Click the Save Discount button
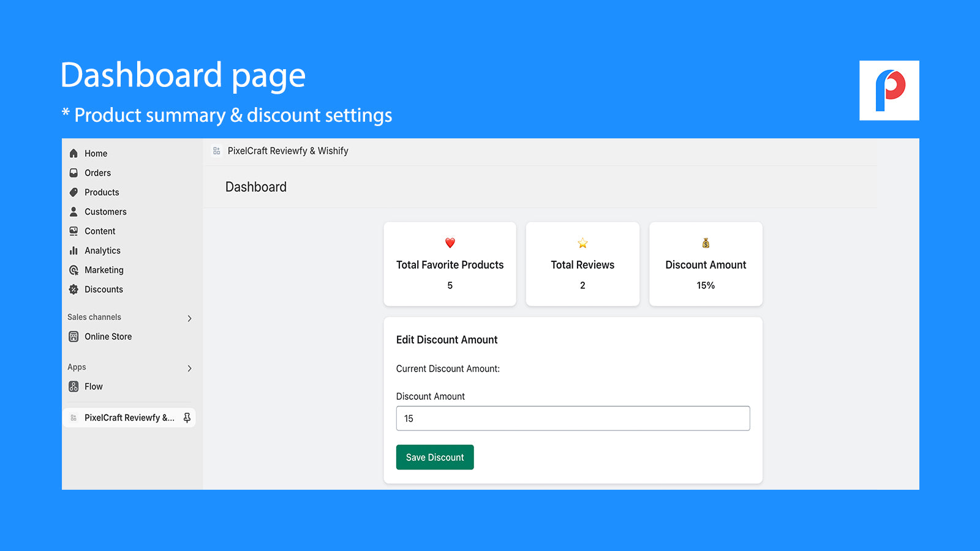980x551 pixels. coord(435,457)
